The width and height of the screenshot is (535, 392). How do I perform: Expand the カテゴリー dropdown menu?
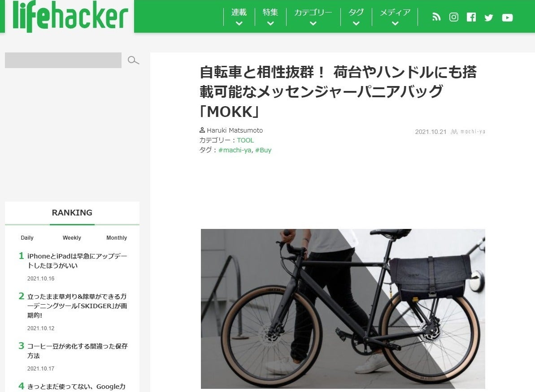[x=313, y=17]
